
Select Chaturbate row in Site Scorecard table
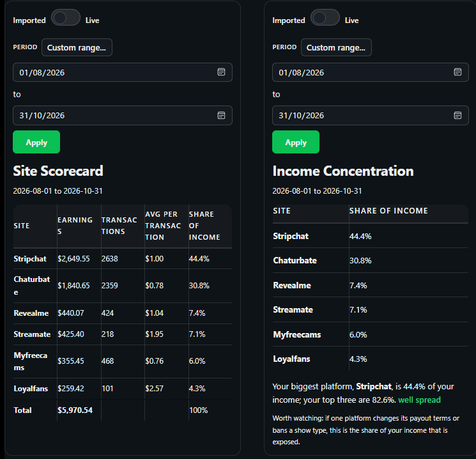point(123,286)
